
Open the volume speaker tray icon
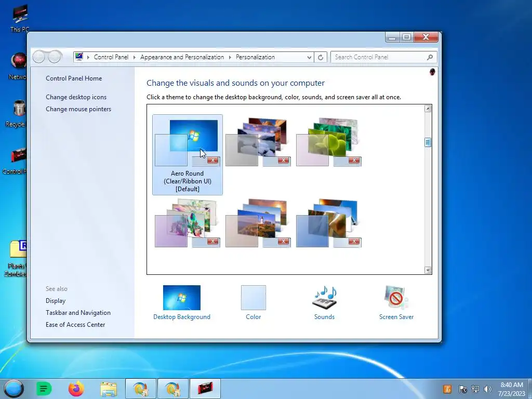[488, 389]
